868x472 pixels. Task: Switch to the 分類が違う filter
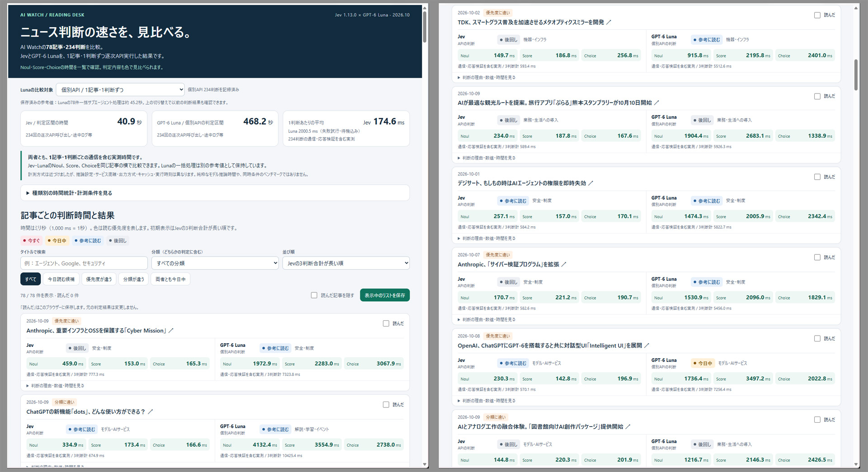coord(134,279)
